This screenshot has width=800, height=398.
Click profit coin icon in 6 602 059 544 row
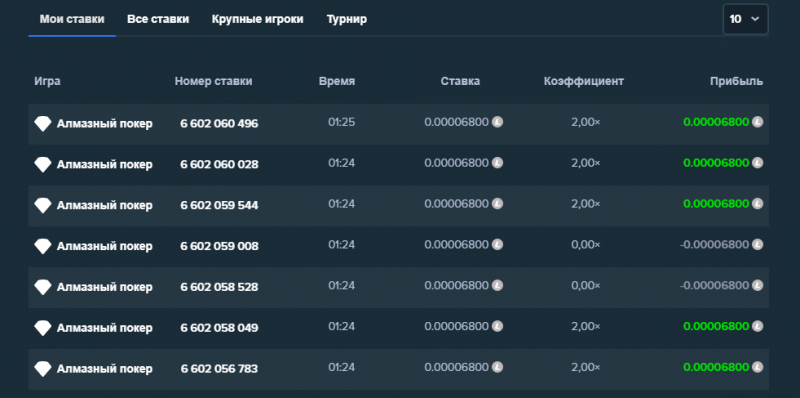point(758,204)
